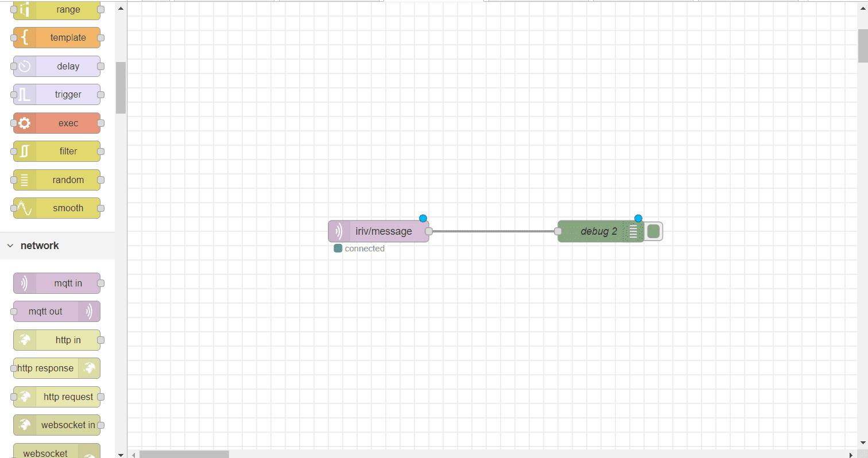Disable debug 2 output using its toggle button
The height and width of the screenshot is (458, 868).
pyautogui.click(x=653, y=231)
